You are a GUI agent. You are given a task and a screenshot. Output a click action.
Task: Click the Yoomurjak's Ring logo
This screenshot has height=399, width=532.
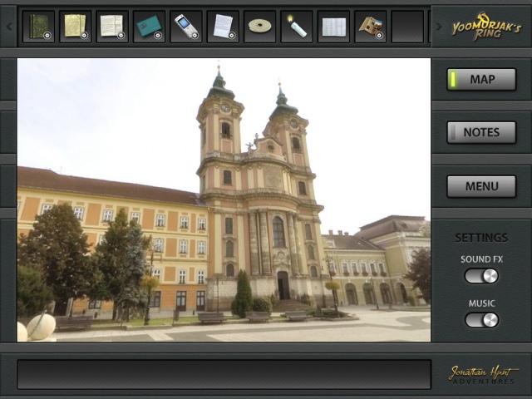click(486, 27)
